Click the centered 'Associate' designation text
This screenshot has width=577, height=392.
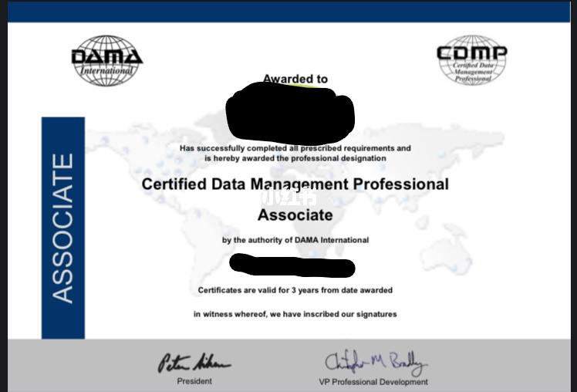coord(295,215)
